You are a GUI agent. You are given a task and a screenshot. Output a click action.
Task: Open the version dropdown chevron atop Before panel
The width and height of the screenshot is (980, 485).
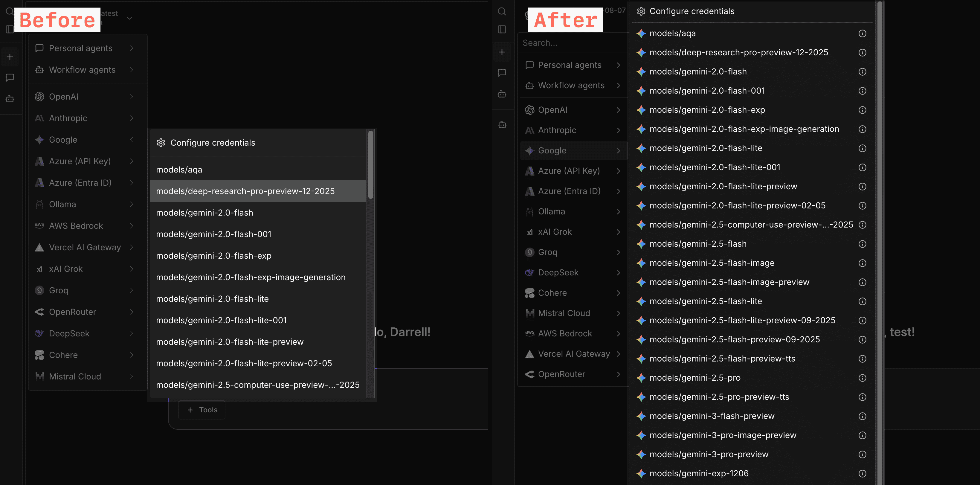[x=129, y=18]
